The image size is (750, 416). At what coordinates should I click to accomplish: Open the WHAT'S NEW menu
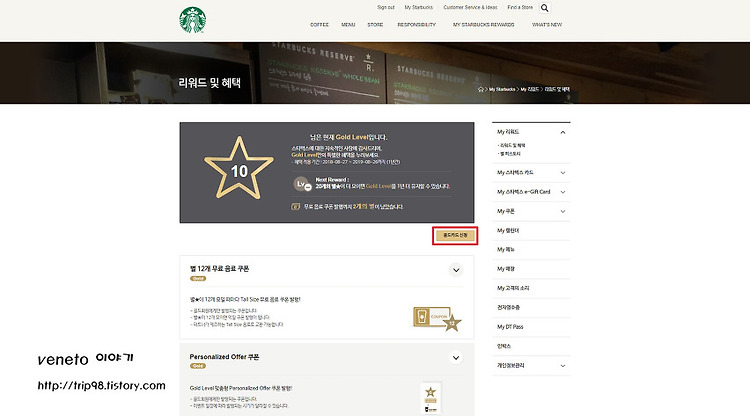pos(547,24)
